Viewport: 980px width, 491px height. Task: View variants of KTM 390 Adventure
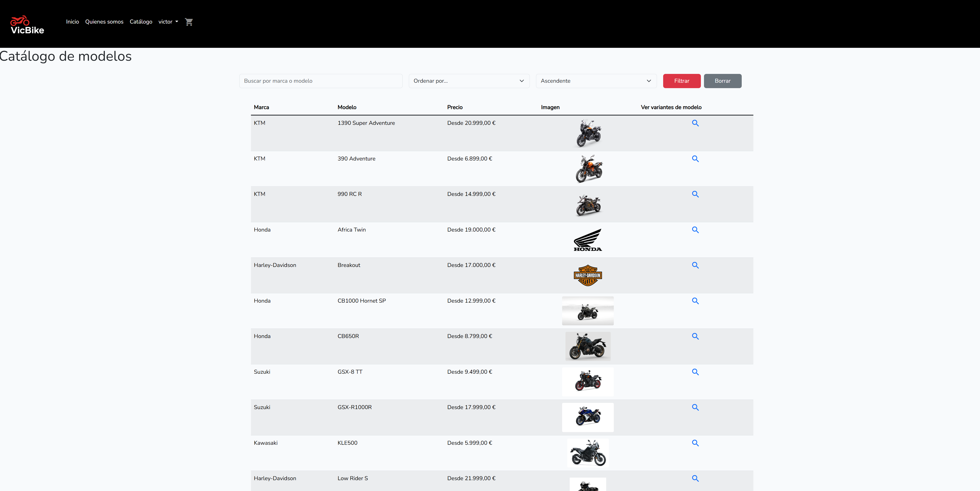pos(695,159)
